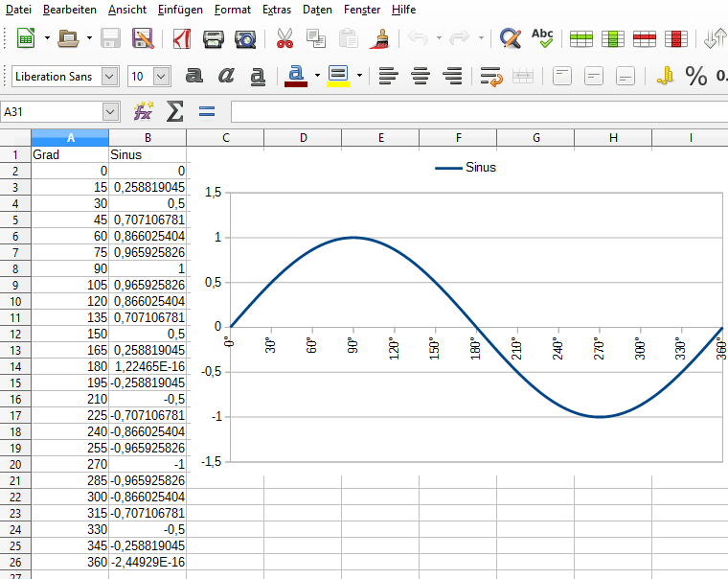Toggle Center Vertically alignment
728x579 pixels.
pos(594,76)
